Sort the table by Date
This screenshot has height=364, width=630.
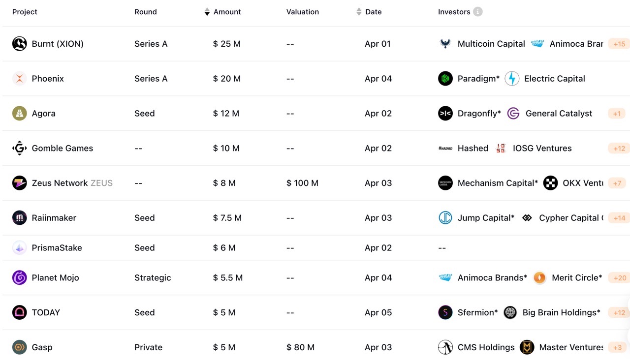point(373,12)
